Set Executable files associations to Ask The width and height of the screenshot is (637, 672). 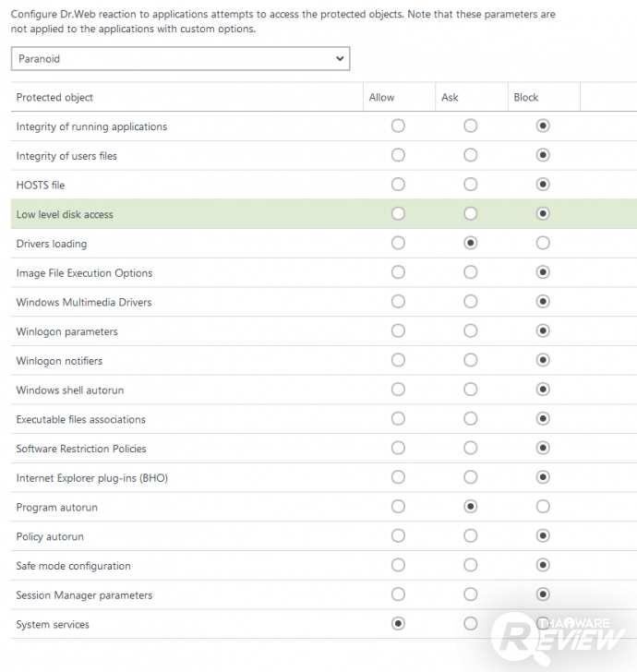[x=471, y=419]
